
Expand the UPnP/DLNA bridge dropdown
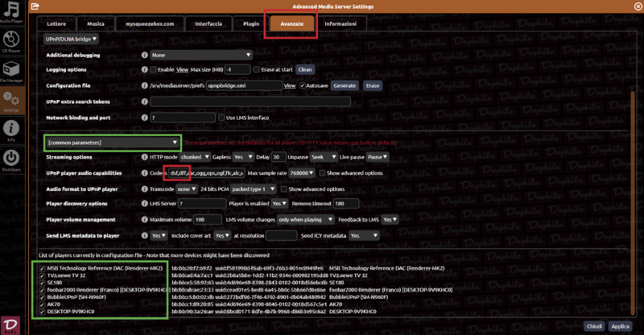71,38
